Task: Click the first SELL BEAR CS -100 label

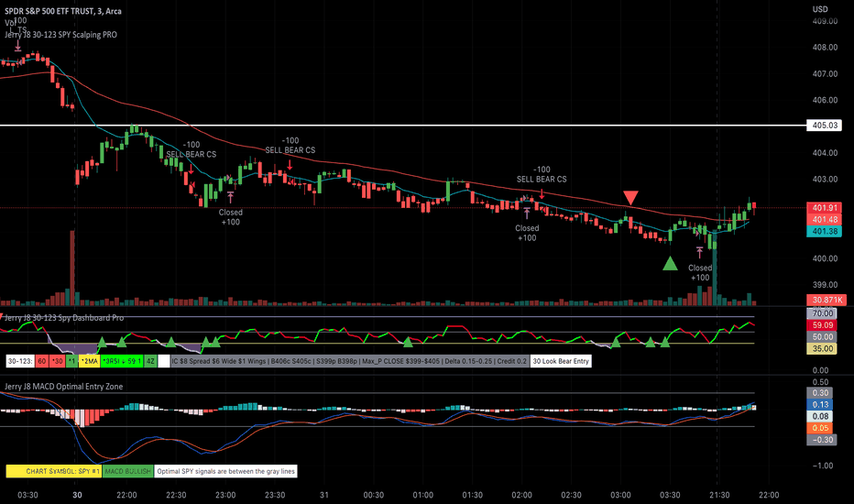Action: coord(192,149)
